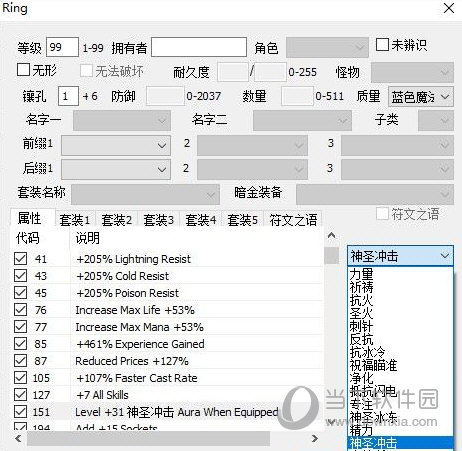
Task: Uncheck property code 151 Aura When Equipped
Action: [20, 412]
